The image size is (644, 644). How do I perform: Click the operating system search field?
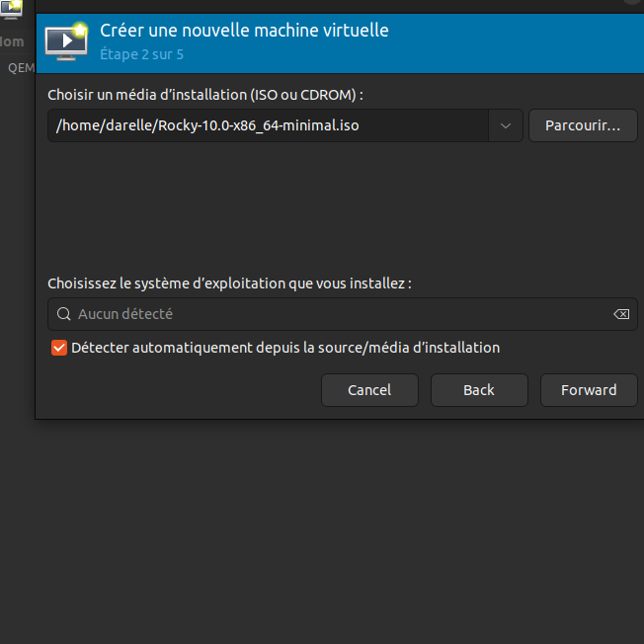343,314
